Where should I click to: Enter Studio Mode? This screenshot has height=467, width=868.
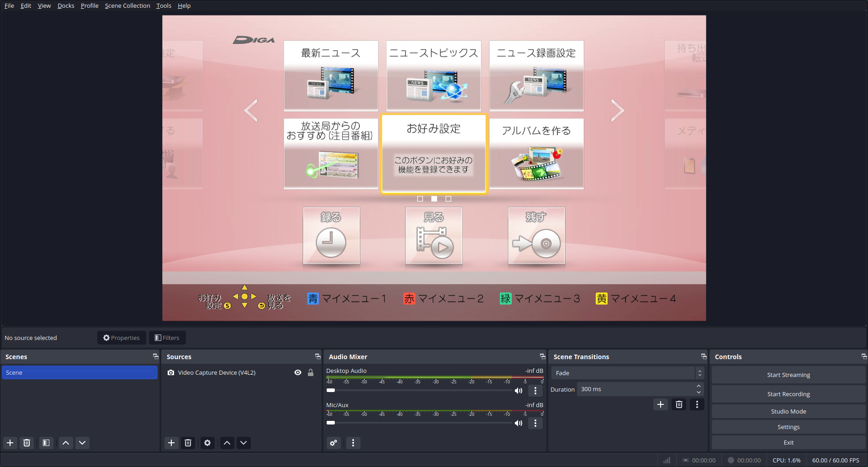click(788, 411)
